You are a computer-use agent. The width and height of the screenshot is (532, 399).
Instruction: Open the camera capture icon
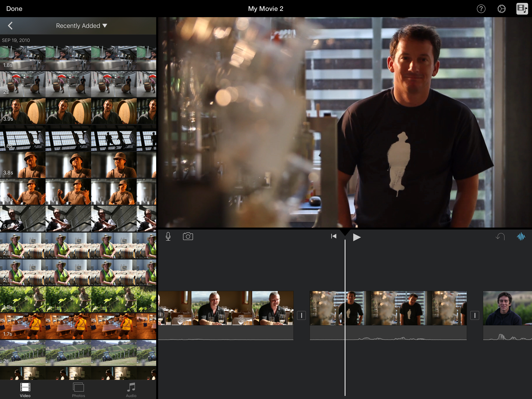click(188, 236)
